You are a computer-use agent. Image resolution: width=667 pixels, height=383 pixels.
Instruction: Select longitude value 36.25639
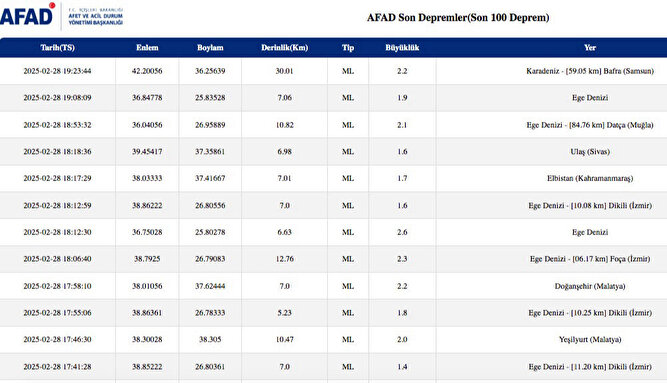pos(210,71)
